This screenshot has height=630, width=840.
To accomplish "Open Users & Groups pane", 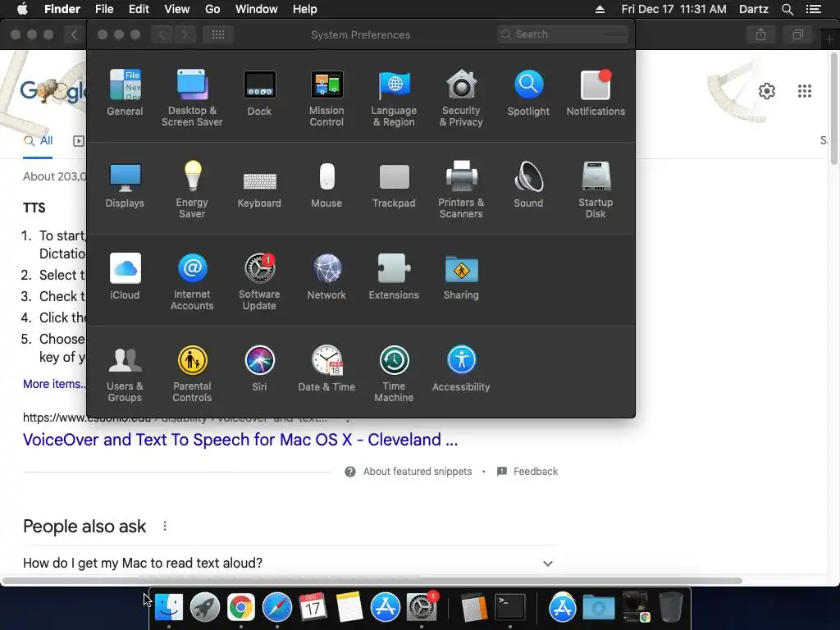I will (x=125, y=374).
